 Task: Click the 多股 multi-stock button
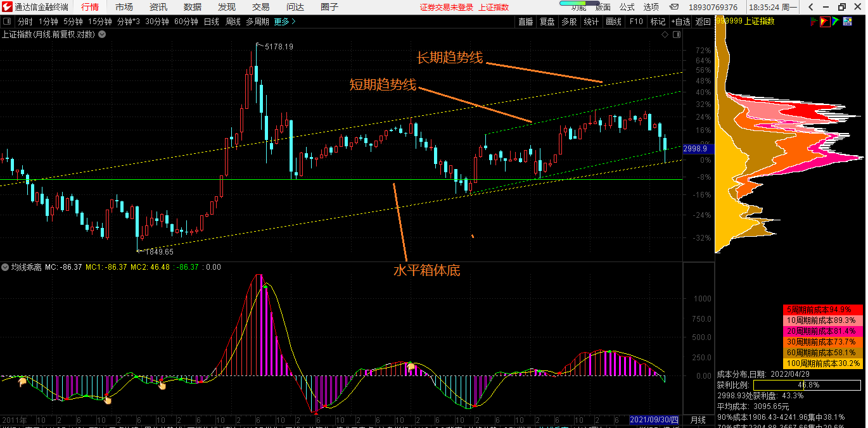pyautogui.click(x=569, y=21)
